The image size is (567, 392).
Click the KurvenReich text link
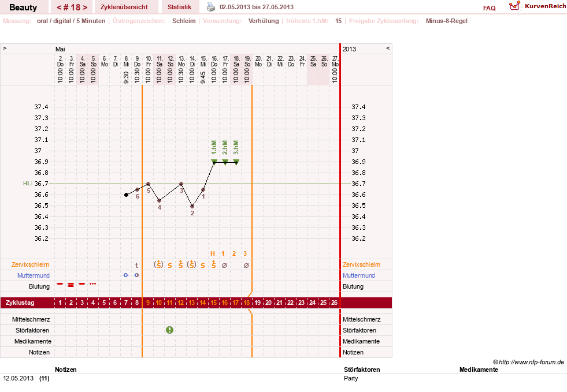[x=545, y=6]
